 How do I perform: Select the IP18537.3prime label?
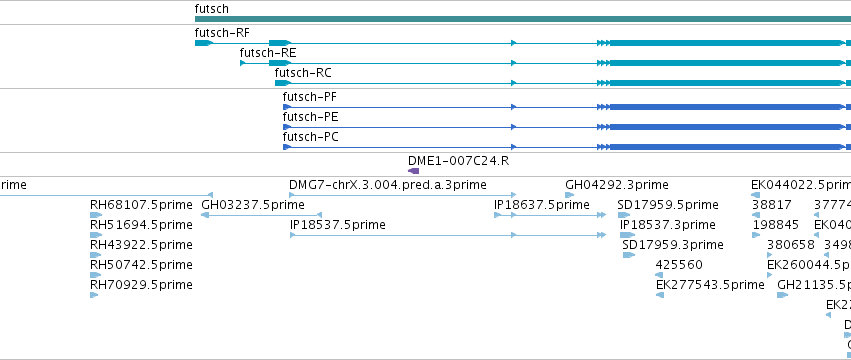point(668,225)
